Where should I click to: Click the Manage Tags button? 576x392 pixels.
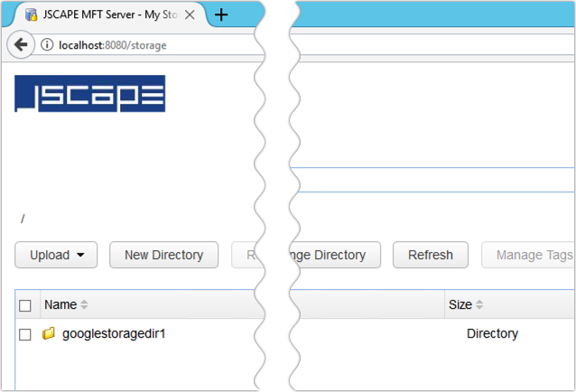(533, 255)
